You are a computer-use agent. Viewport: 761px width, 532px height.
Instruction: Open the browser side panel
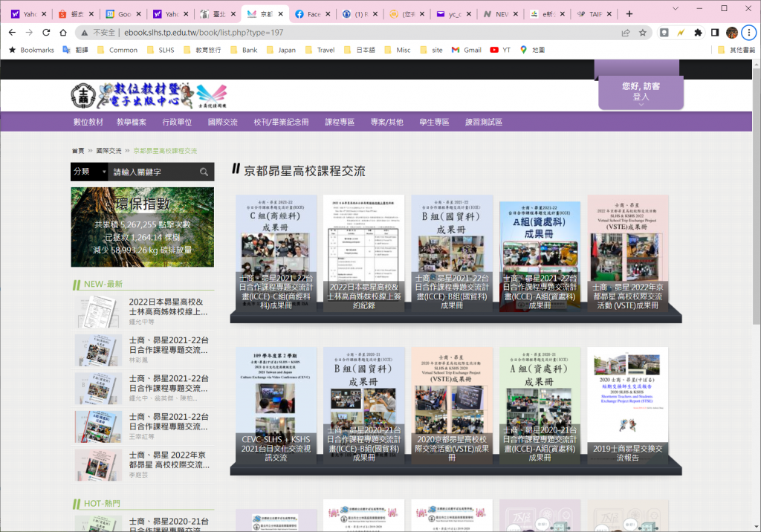coord(715,33)
